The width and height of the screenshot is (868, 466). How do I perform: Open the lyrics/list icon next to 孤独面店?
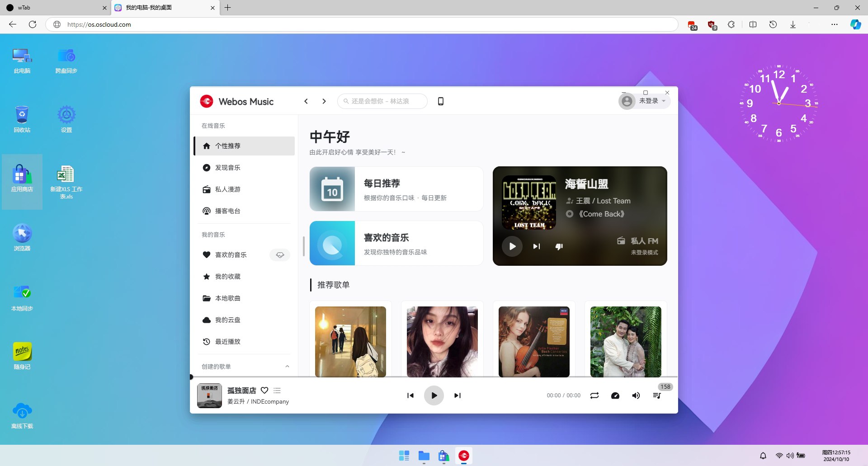(x=277, y=391)
